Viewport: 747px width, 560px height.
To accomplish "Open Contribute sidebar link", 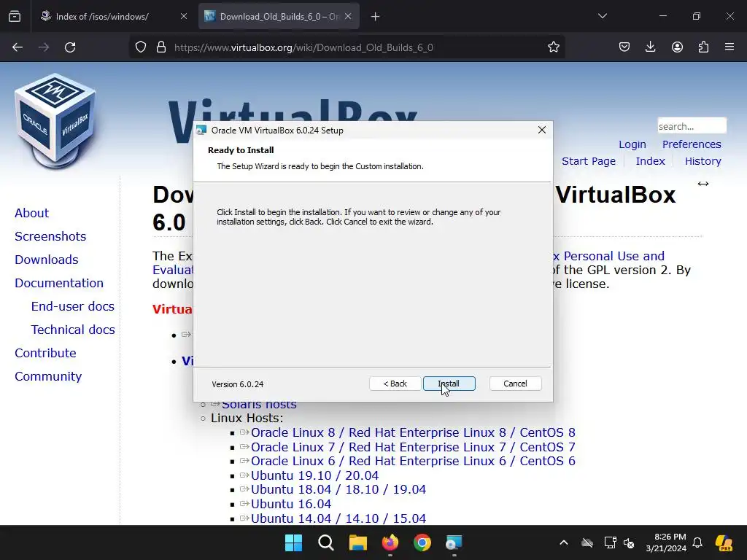I will (x=45, y=353).
